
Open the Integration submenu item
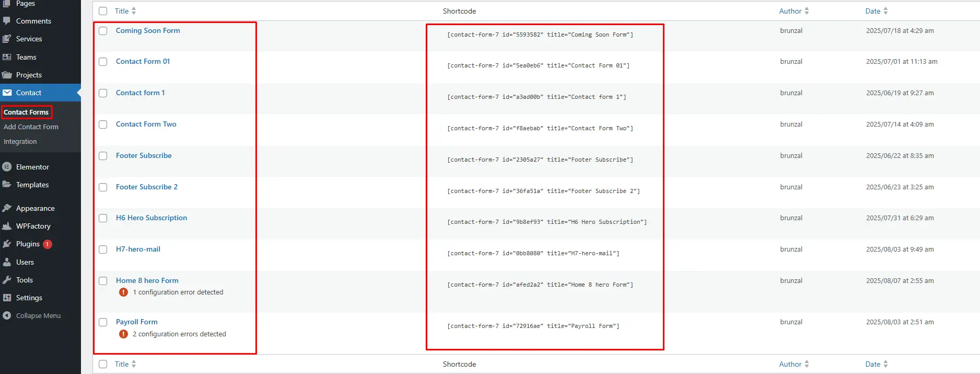point(20,141)
